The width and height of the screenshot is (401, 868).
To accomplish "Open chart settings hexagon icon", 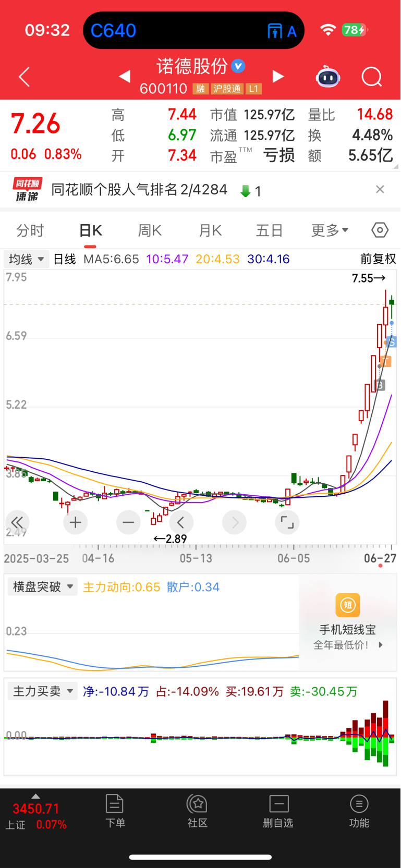I will pos(380,230).
